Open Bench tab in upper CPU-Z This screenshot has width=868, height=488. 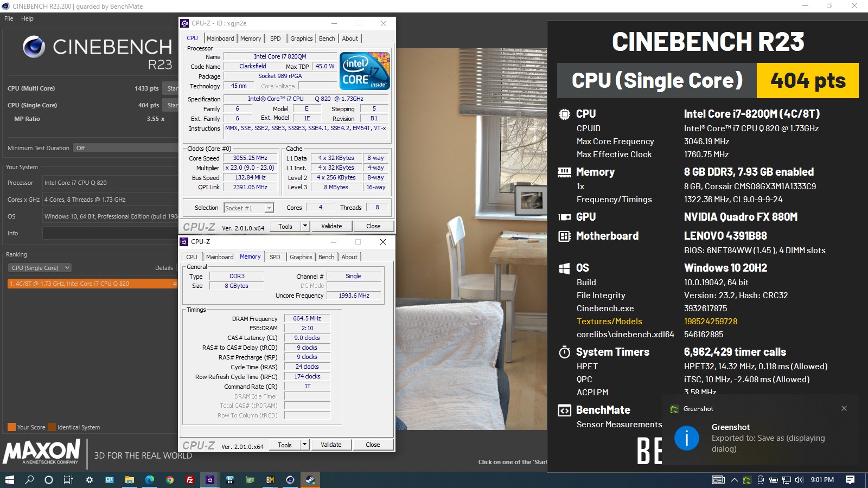click(327, 38)
